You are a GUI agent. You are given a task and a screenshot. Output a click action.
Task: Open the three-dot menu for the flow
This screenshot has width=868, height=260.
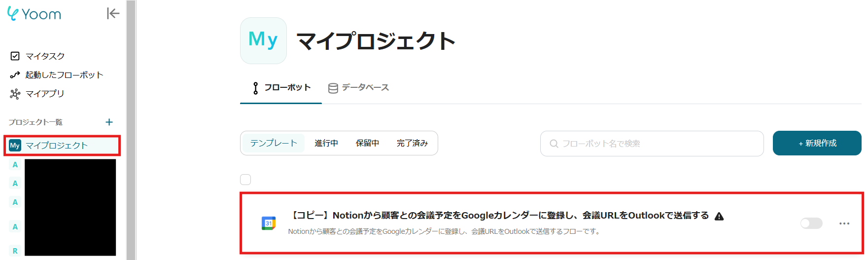[844, 223]
